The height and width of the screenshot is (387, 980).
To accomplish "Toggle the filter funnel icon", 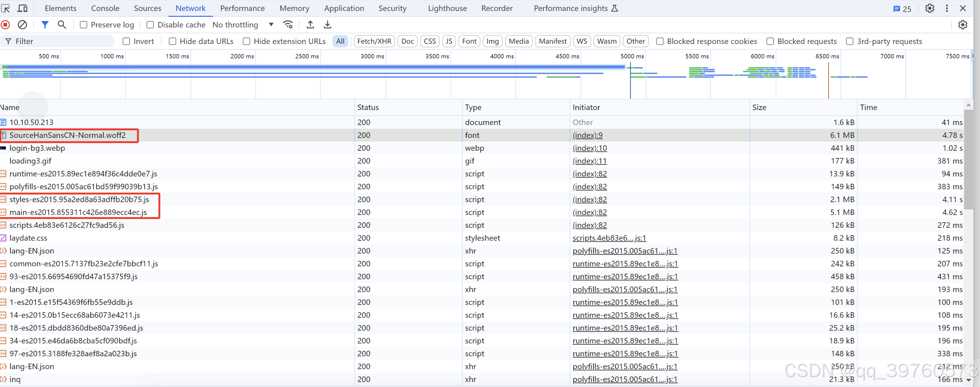I will (45, 25).
